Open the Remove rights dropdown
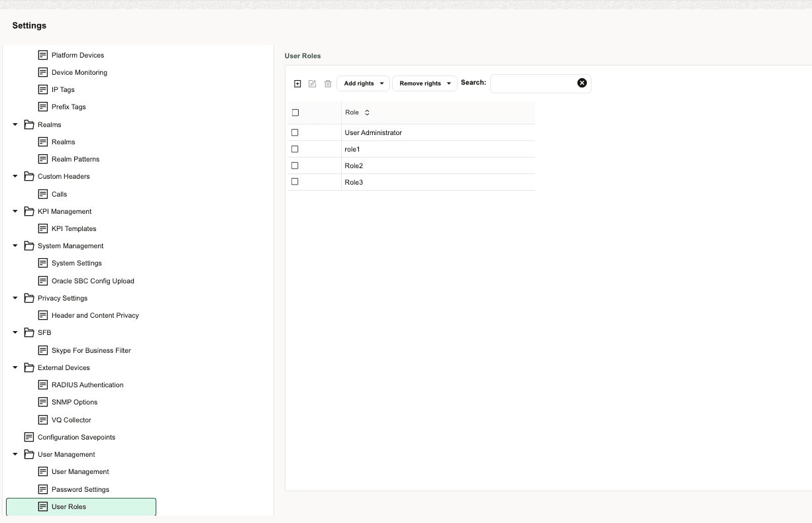Image resolution: width=812 pixels, height=523 pixels. [x=424, y=83]
